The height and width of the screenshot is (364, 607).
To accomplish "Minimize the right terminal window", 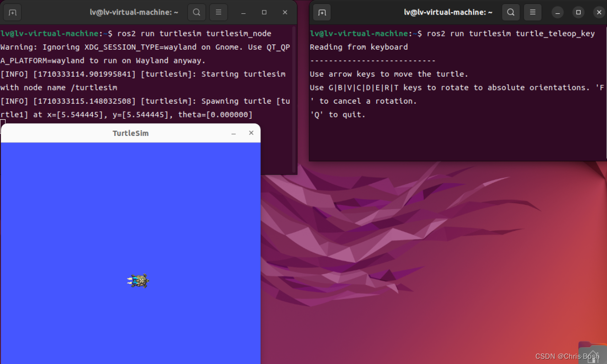I will 557,12.
